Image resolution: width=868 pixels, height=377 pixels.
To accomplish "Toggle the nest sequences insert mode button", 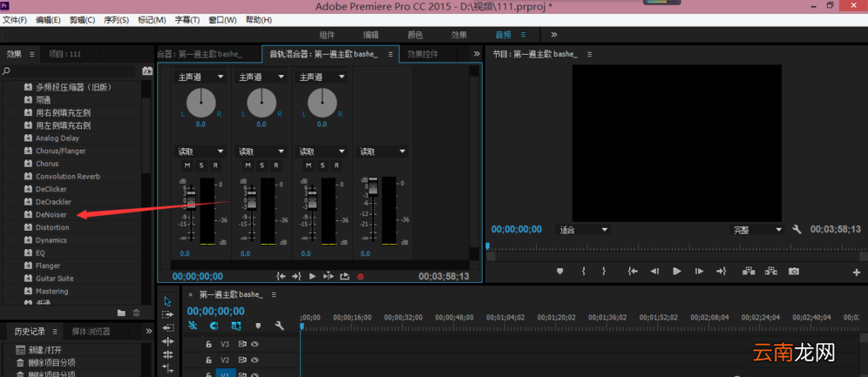I will (192, 327).
